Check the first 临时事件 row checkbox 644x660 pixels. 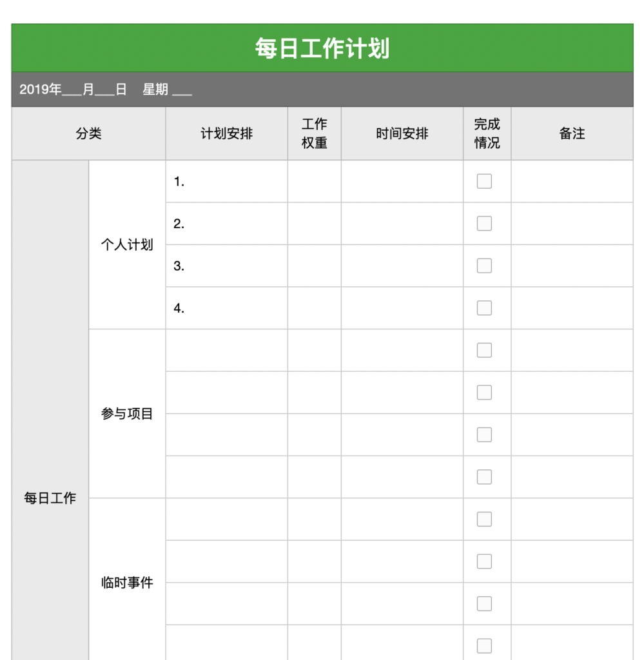pos(484,519)
